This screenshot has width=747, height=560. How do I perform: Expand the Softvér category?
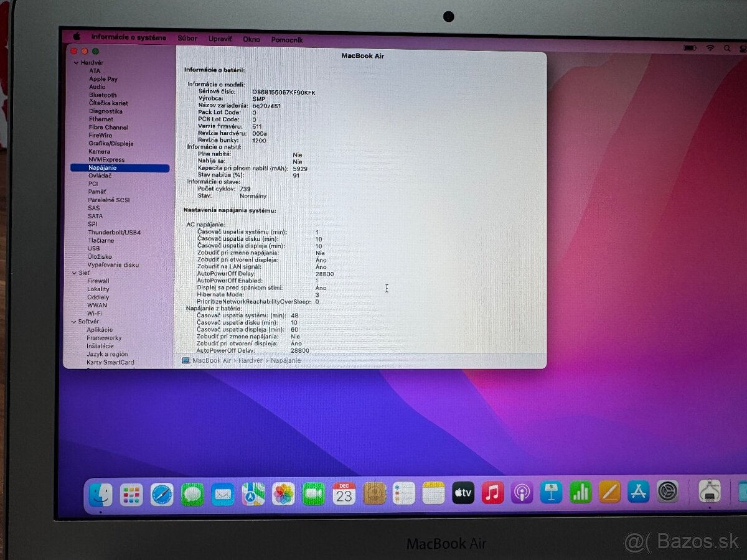click(75, 322)
